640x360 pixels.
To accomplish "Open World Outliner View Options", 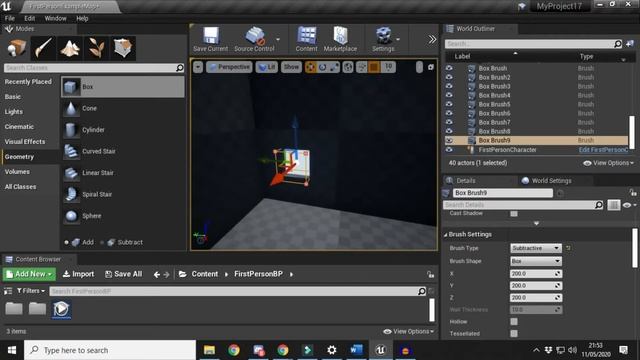I will coord(609,163).
